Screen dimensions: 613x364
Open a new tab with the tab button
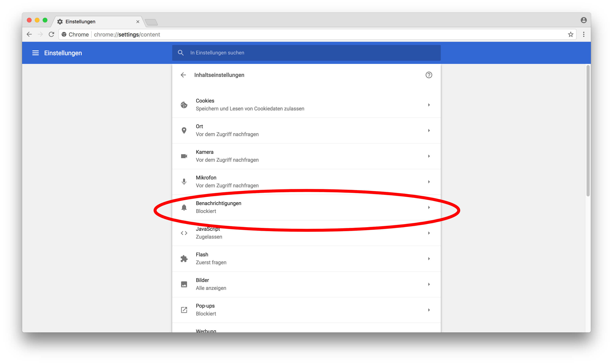click(x=151, y=22)
